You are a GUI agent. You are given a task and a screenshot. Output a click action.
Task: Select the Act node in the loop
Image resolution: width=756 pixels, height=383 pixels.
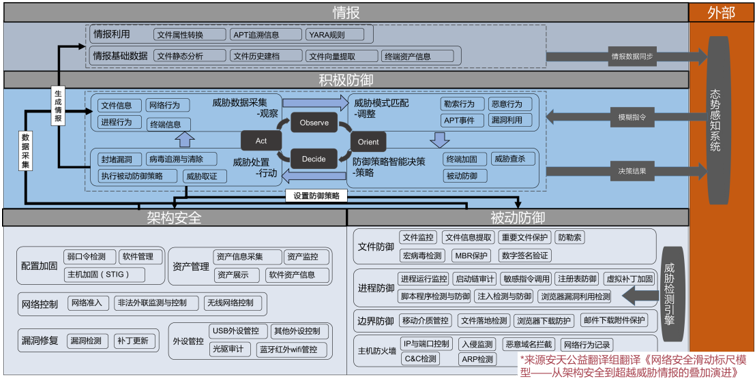pos(261,141)
